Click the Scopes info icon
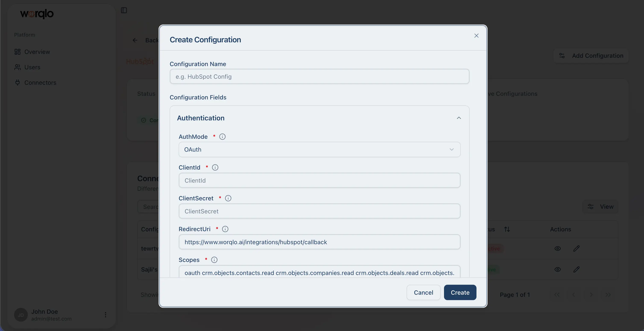The width and height of the screenshot is (644, 331). [214, 260]
